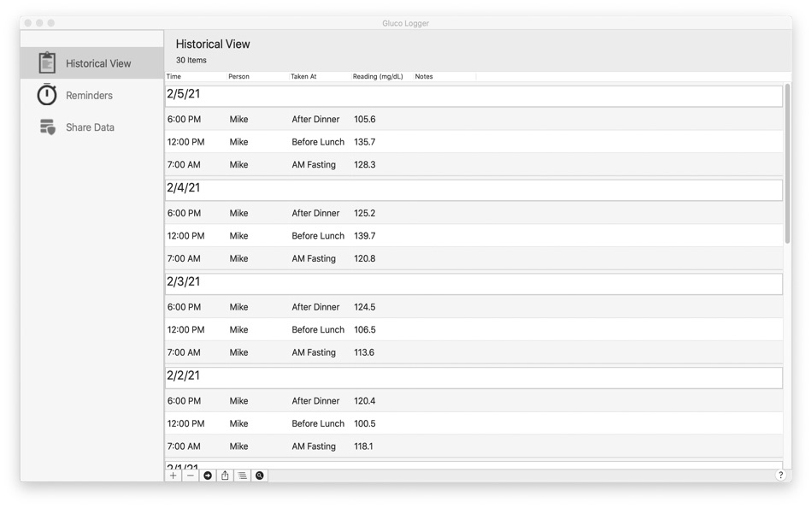Screen dimensions: 812x508
Task: Sort by the Reading (mg/dL) column header
Action: coord(378,76)
